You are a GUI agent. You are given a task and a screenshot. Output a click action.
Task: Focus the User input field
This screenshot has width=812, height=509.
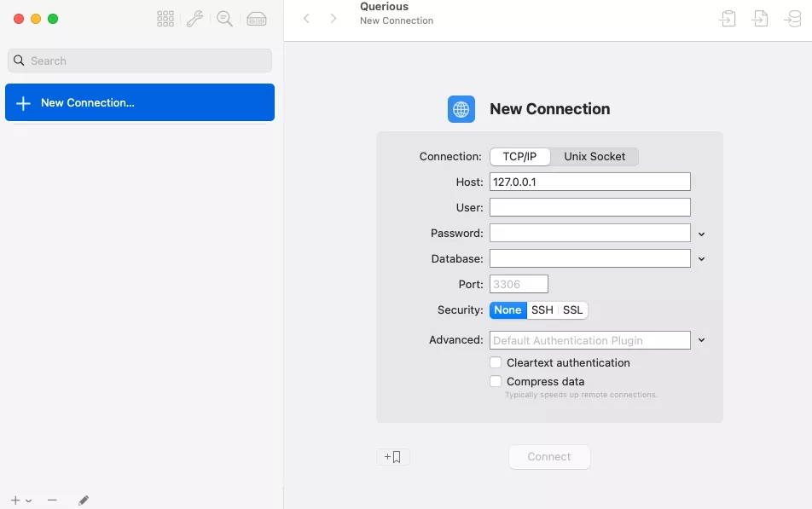[590, 207]
